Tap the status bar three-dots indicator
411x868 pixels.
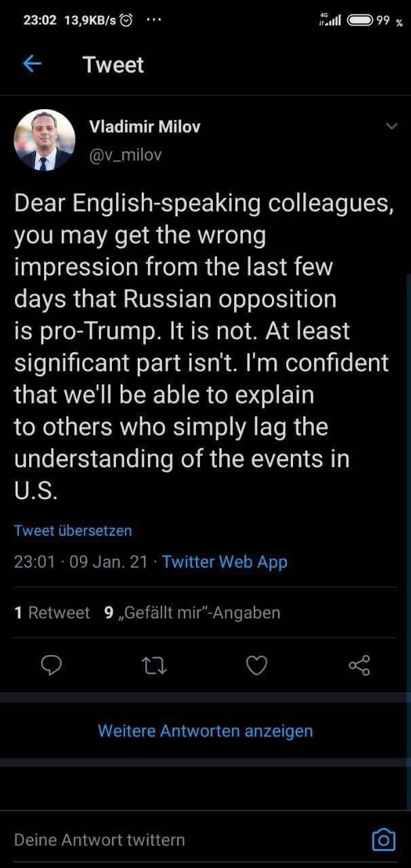pos(153,20)
